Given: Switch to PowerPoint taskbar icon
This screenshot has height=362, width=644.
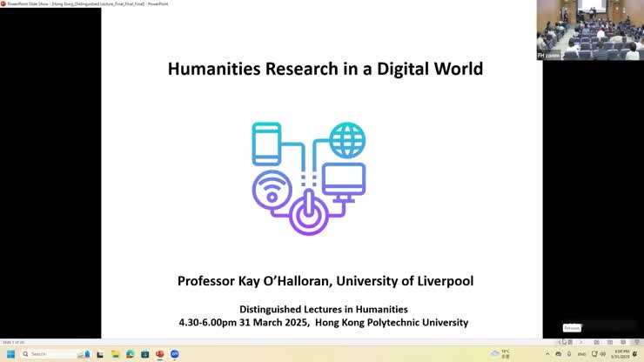Looking at the screenshot, I should click(x=160, y=354).
